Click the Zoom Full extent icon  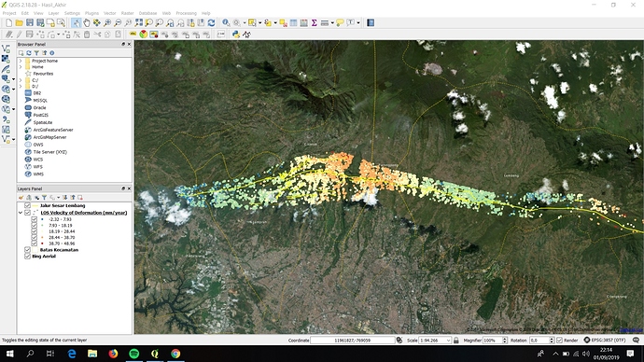[138, 23]
